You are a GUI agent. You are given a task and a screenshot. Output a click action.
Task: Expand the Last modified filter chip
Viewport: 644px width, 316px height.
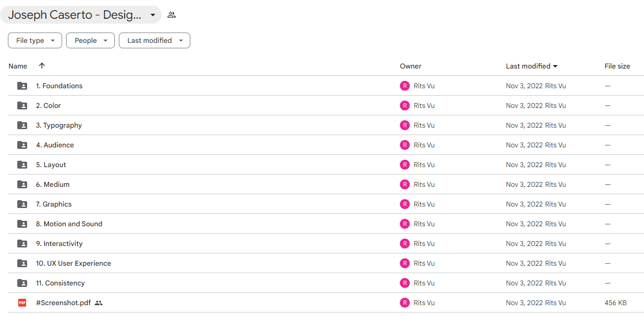tap(154, 40)
